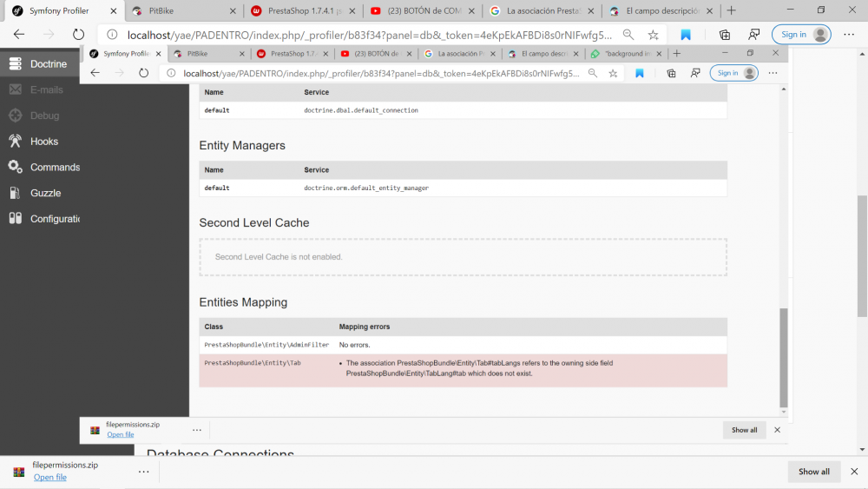Click the Doctrine database icon in sidebar

pos(15,63)
